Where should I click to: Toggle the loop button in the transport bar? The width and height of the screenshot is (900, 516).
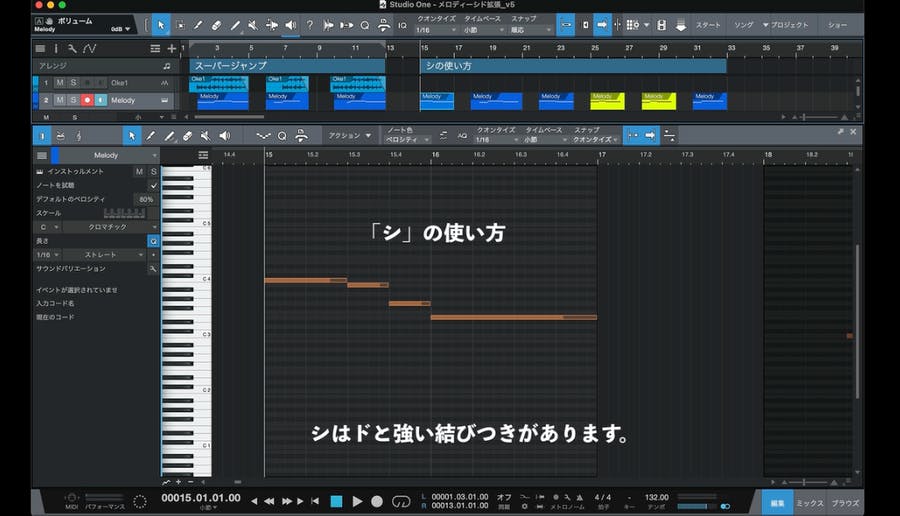click(x=401, y=502)
